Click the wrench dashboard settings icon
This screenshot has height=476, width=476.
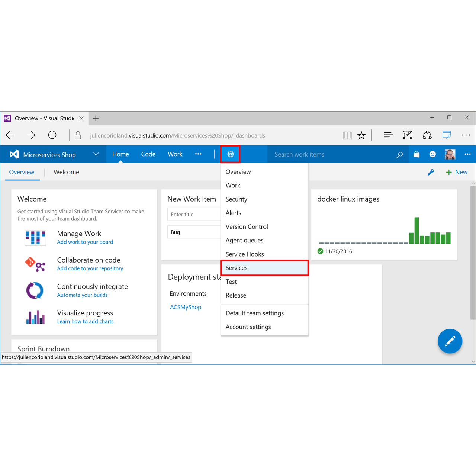pyautogui.click(x=431, y=172)
